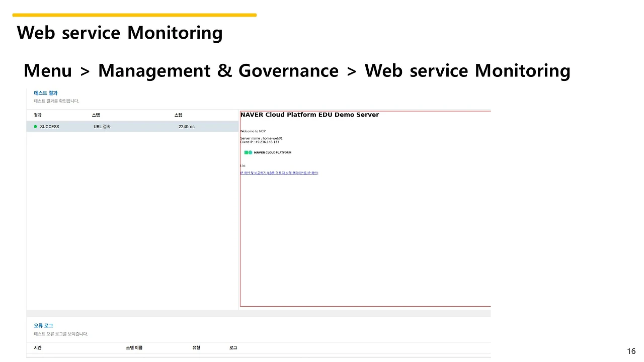Click the green SUCCESS status dot
Screen dimensions: 644x362
[35, 127]
